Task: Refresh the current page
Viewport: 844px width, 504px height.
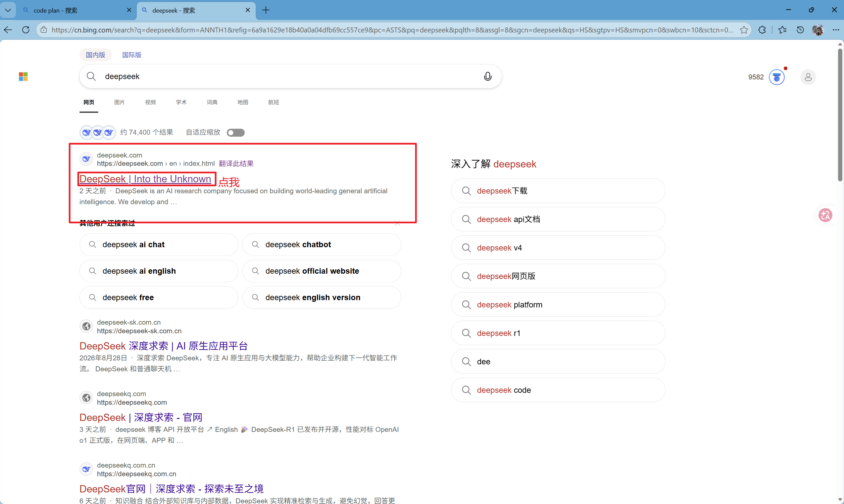Action: tap(26, 30)
